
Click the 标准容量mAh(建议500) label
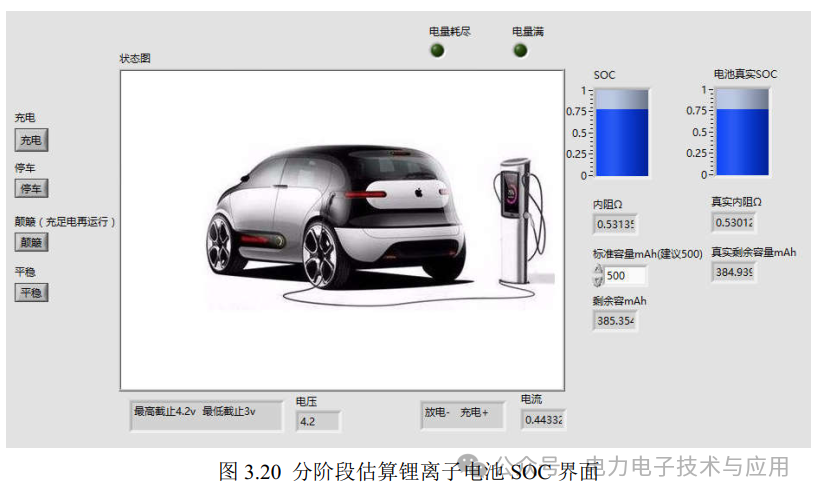(x=647, y=254)
